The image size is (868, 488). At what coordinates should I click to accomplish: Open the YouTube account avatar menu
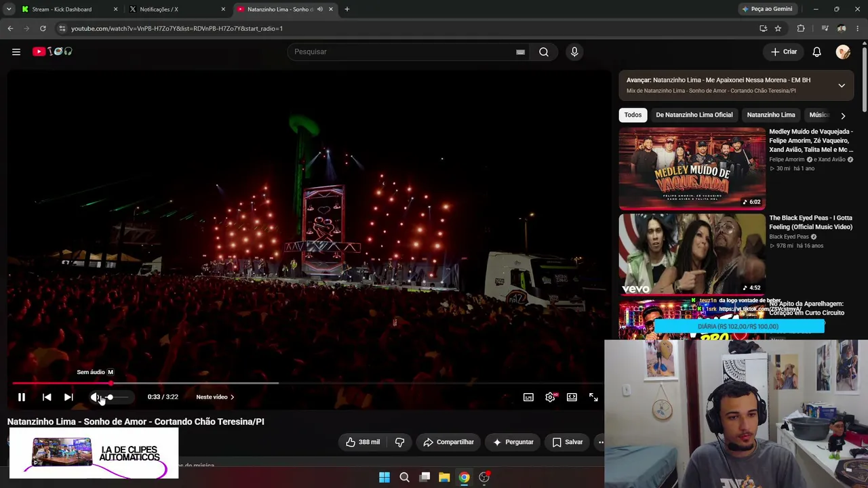[x=843, y=52]
